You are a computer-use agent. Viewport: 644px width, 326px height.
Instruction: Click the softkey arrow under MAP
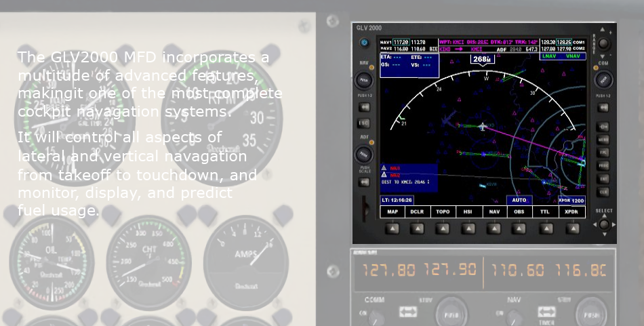coord(393,228)
